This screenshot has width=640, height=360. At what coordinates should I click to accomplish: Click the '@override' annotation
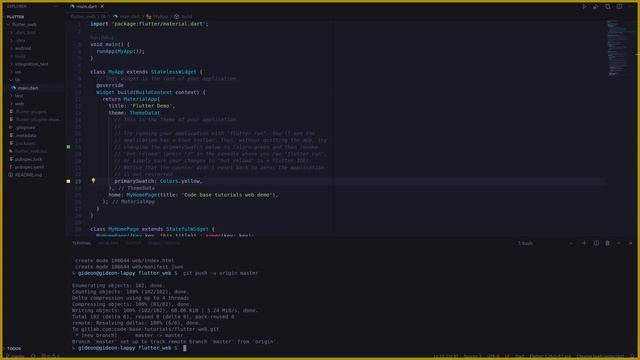[110, 85]
